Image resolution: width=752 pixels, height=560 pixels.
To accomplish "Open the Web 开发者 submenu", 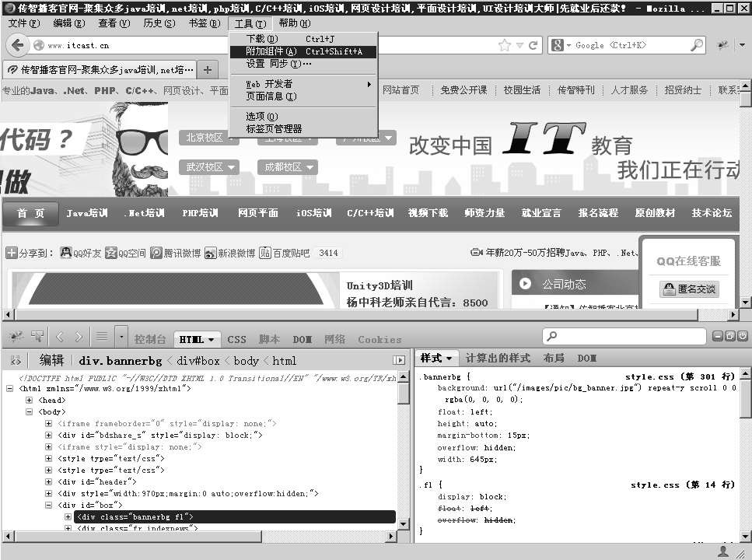I will point(303,84).
